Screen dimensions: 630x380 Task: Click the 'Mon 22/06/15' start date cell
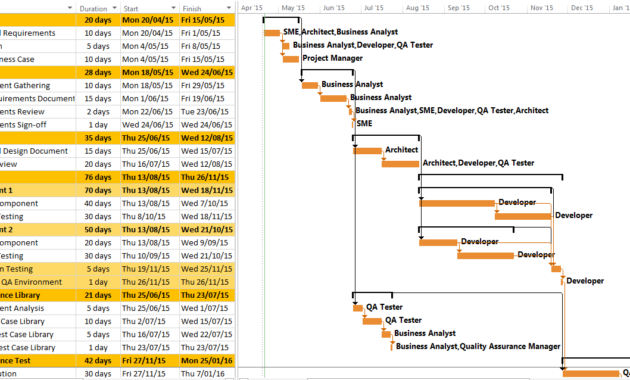149,112
